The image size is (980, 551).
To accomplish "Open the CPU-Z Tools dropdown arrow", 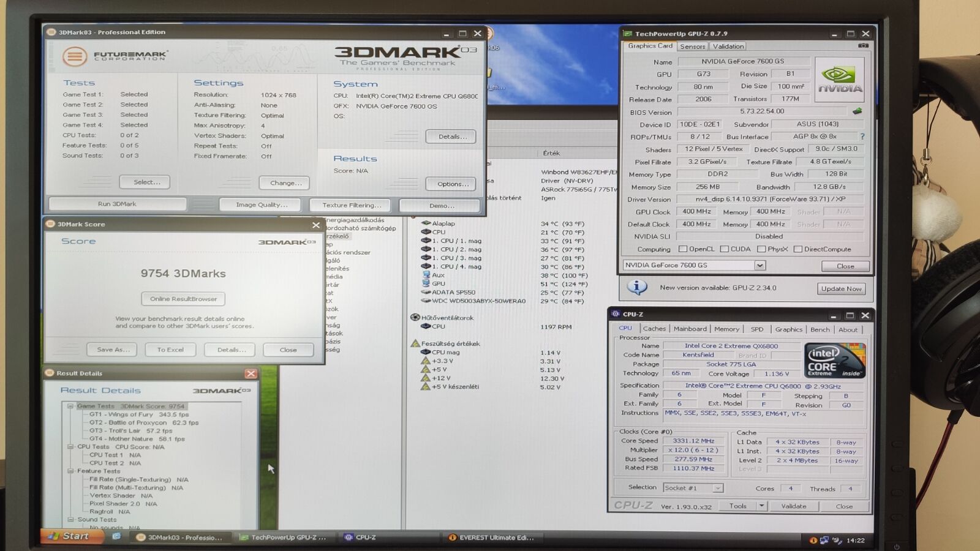I will [x=761, y=506].
